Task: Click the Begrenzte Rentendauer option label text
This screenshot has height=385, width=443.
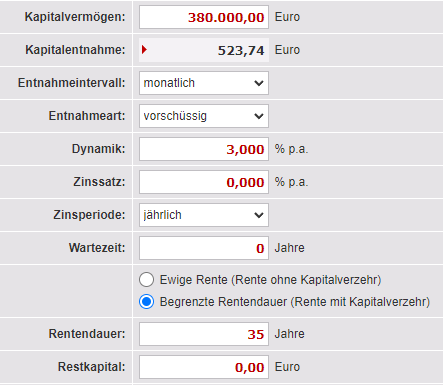Action: (x=295, y=302)
